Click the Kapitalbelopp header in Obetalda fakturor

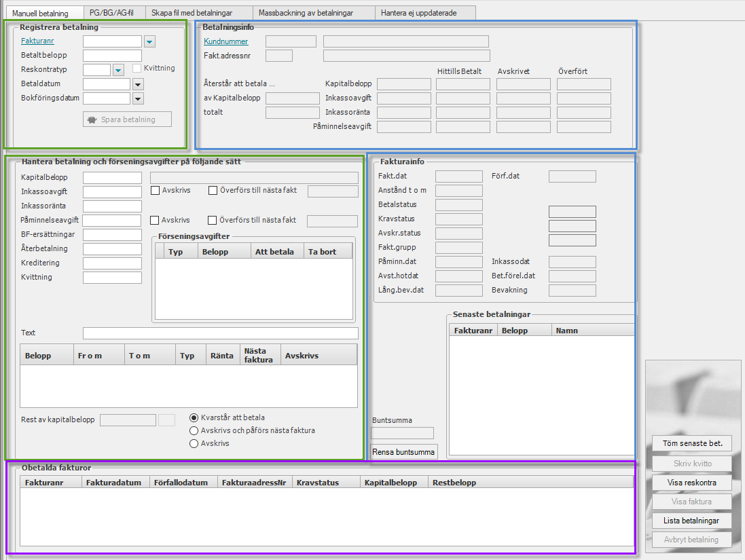(394, 482)
